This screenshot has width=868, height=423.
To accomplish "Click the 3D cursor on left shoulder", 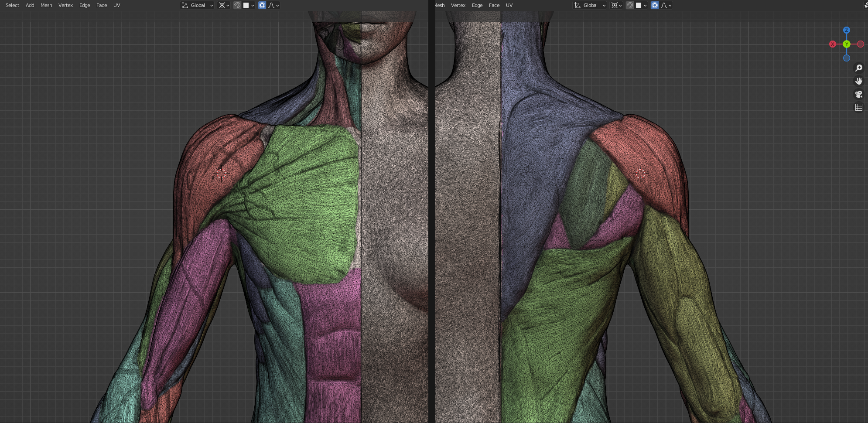I will (x=221, y=174).
